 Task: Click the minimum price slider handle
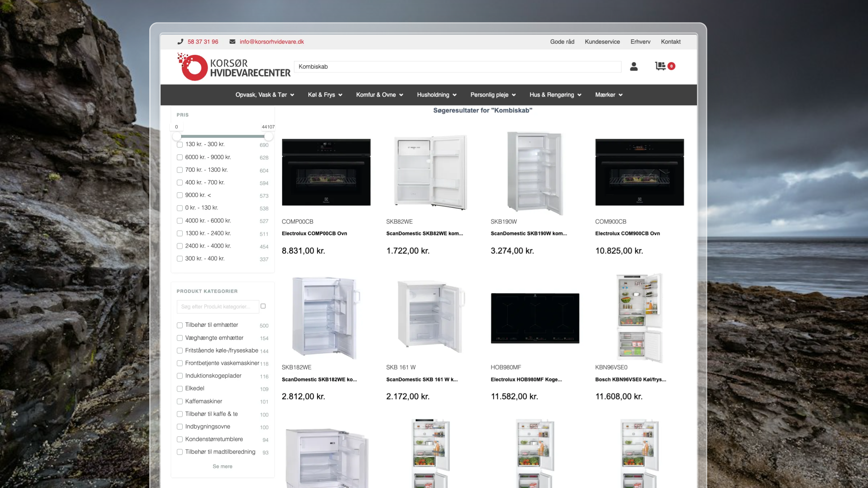[176, 136]
